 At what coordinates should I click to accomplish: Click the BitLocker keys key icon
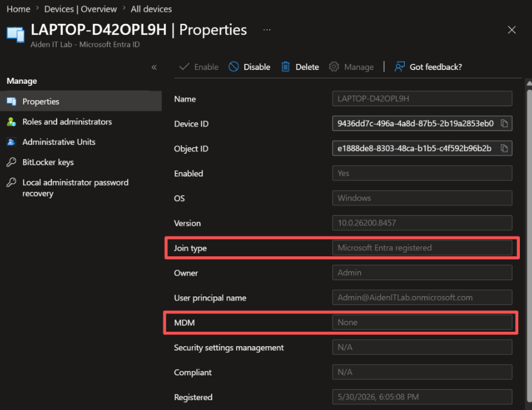click(x=11, y=162)
